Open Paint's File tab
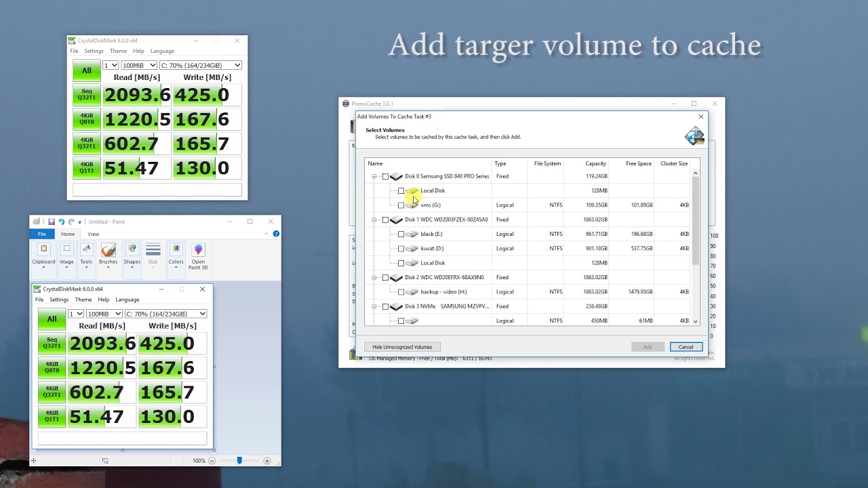The image size is (868, 488). point(42,234)
